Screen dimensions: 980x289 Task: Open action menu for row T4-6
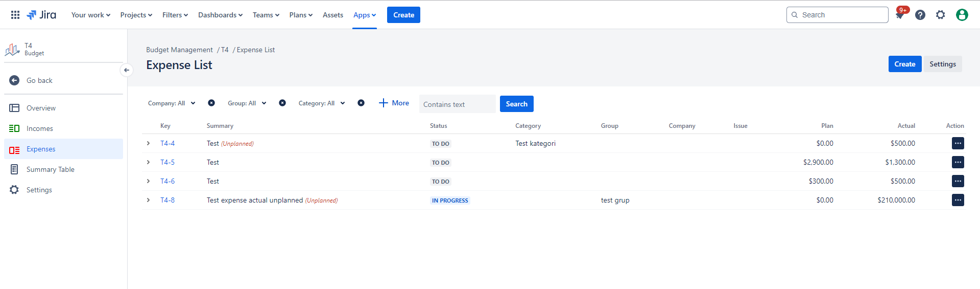[x=958, y=181]
